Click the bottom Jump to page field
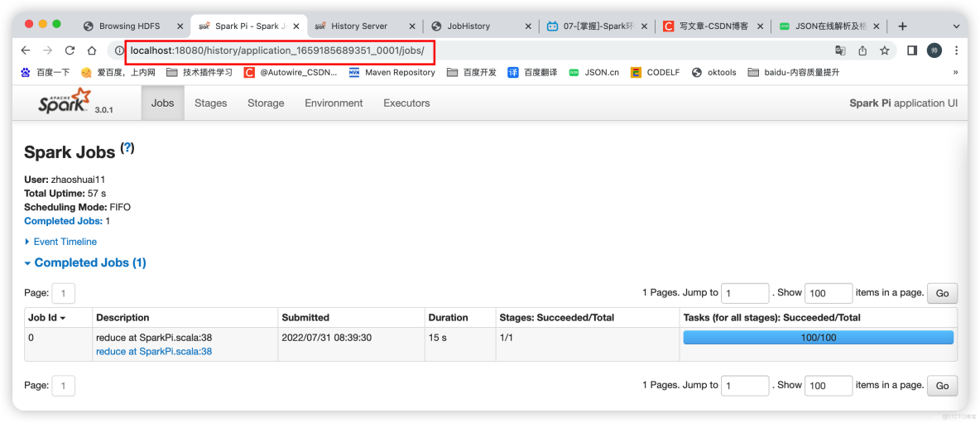 [745, 386]
